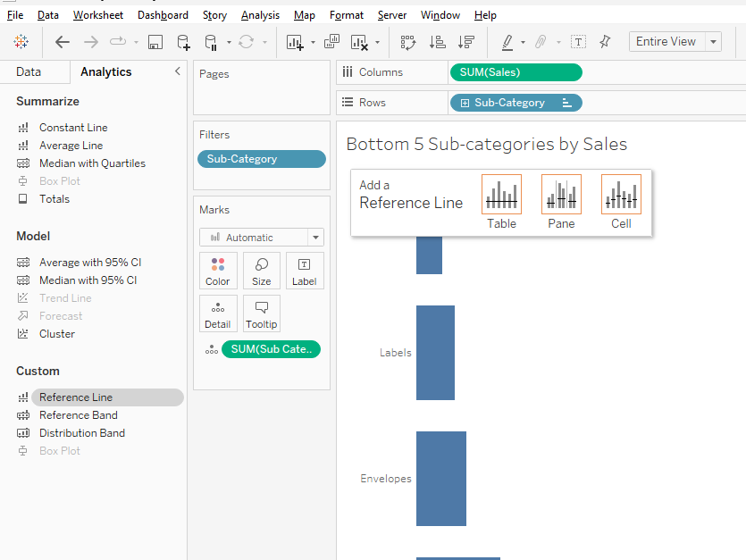Viewport: 746px width, 560px height.
Task: Click the Tableau start page logo icon
Action: 21,42
